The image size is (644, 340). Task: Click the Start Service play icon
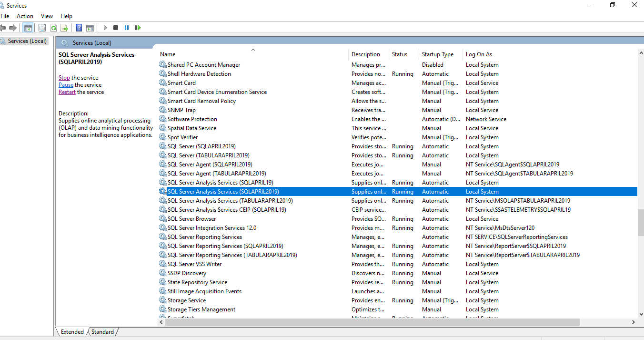(105, 28)
